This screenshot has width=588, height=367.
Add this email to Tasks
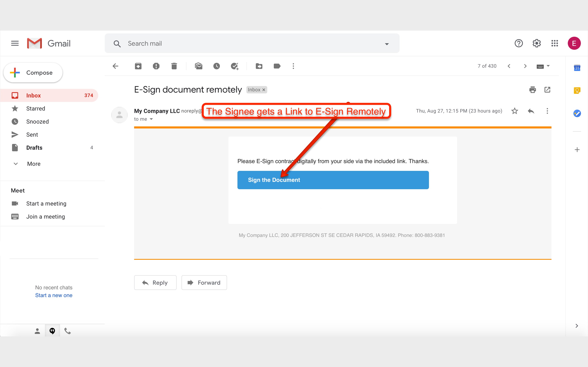[234, 66]
